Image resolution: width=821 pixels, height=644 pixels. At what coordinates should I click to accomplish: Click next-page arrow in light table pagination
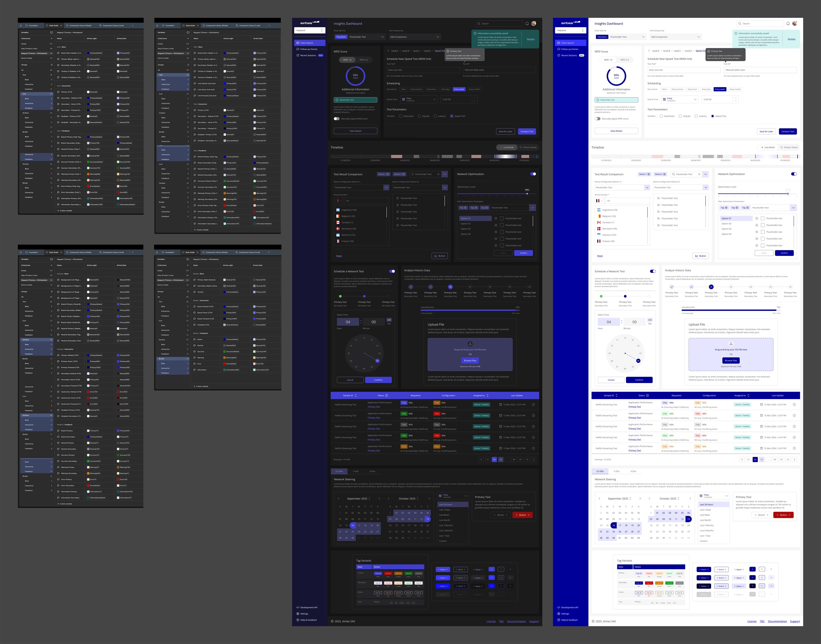pyautogui.click(x=794, y=460)
